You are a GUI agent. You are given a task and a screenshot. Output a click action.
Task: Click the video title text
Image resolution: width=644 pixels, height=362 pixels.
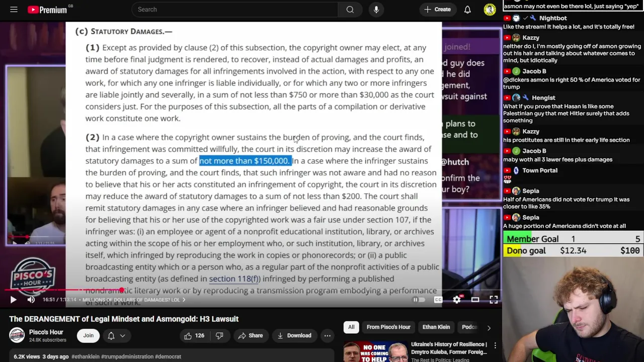(124, 319)
